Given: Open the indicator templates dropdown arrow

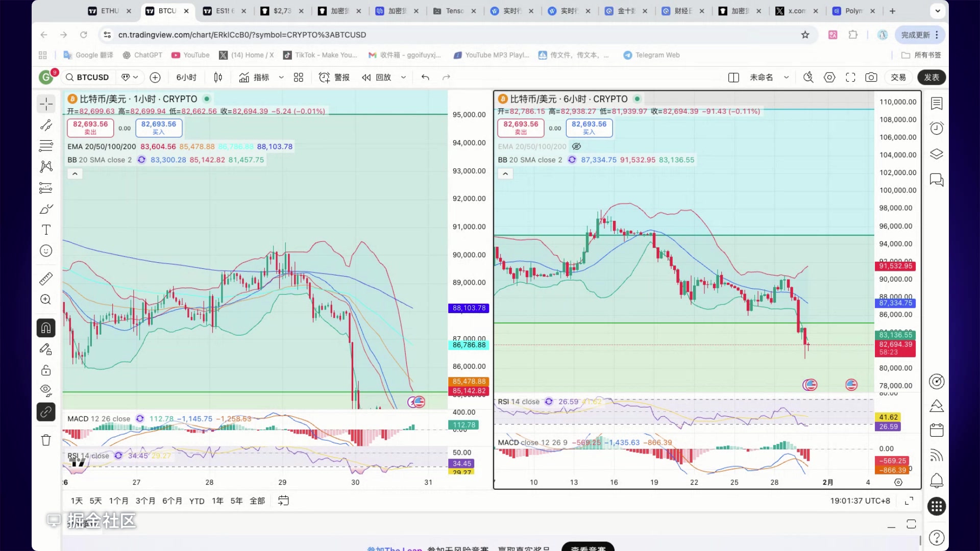Looking at the screenshot, I should [x=281, y=78].
